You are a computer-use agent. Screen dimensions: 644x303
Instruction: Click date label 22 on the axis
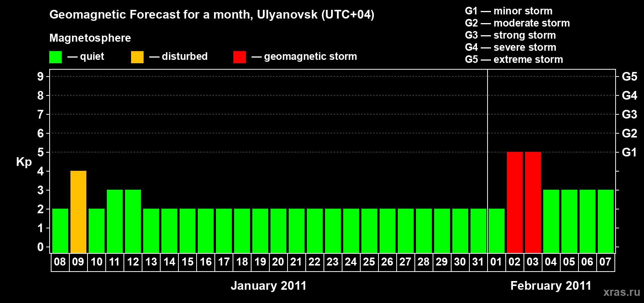(x=314, y=262)
